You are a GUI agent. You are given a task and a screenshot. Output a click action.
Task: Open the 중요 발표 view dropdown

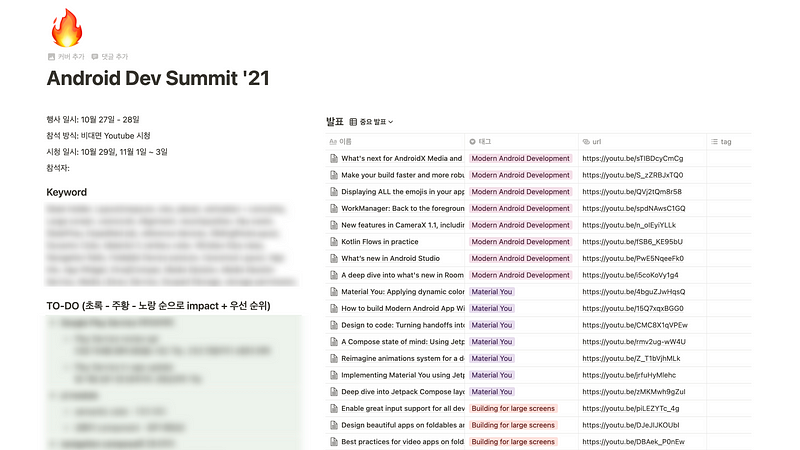(371, 122)
